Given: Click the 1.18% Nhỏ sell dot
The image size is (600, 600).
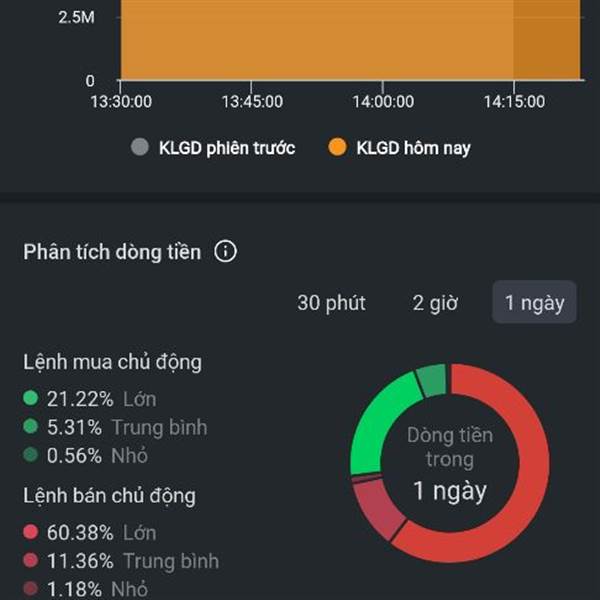Looking at the screenshot, I should coord(31,589).
